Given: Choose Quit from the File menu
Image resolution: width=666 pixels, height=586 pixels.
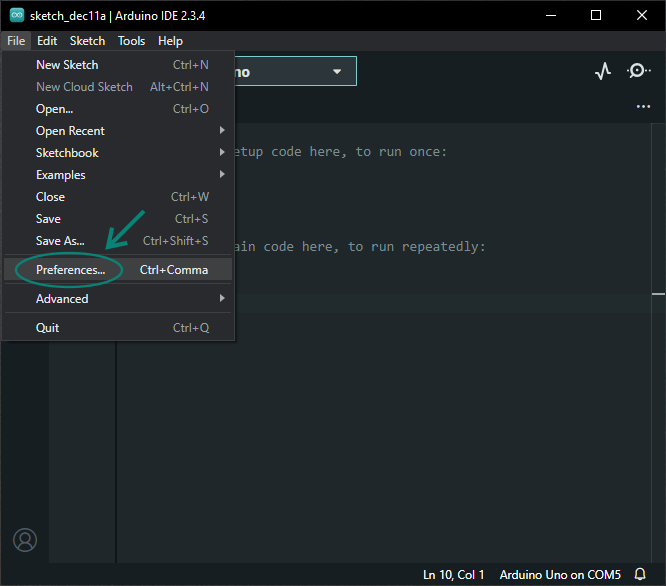Looking at the screenshot, I should [118, 328].
